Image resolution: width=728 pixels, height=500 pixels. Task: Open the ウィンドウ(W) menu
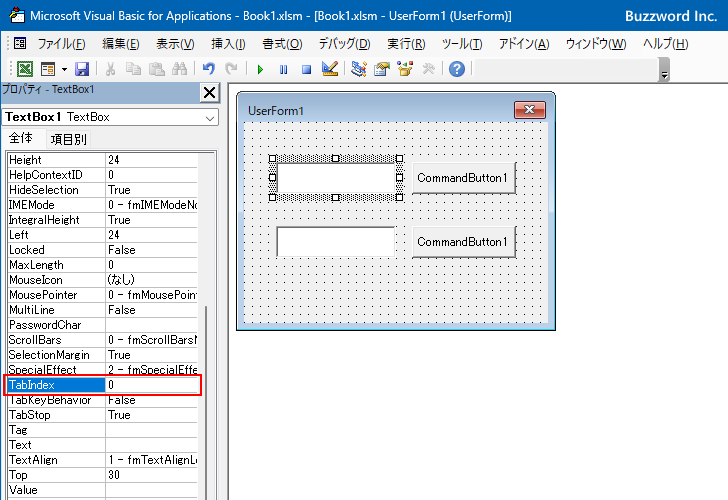pos(596,44)
